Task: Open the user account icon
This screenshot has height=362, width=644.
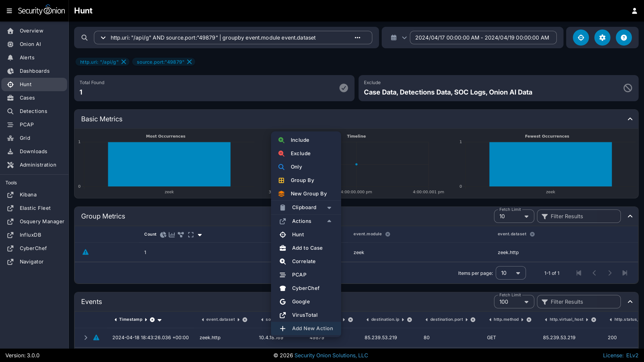Action: 634,11
